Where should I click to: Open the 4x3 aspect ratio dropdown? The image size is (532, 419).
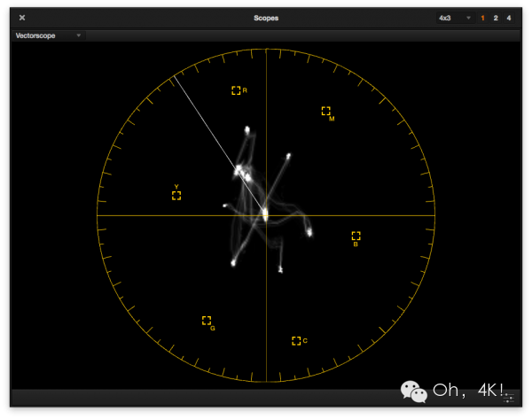(455, 18)
